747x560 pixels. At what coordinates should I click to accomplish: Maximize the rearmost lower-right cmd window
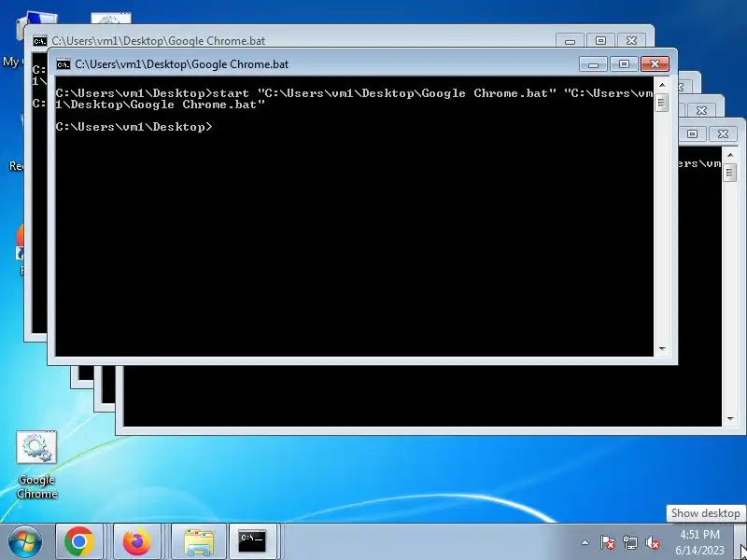tap(692, 133)
